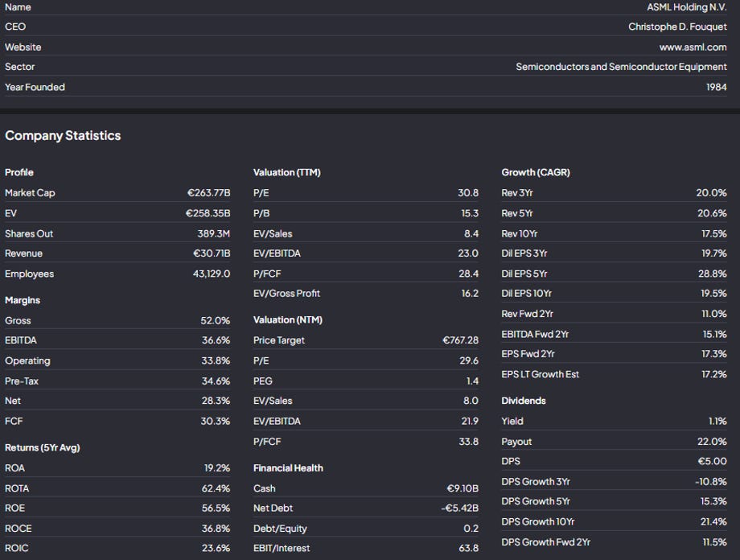
Task: Click the Rev 5Yr value 20.6%
Action: pos(712,213)
